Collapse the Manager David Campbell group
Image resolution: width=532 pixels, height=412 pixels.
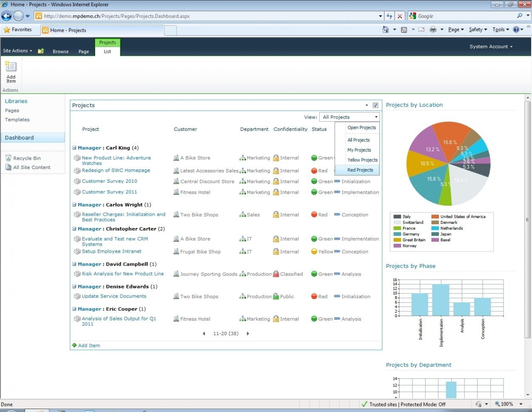coord(74,264)
